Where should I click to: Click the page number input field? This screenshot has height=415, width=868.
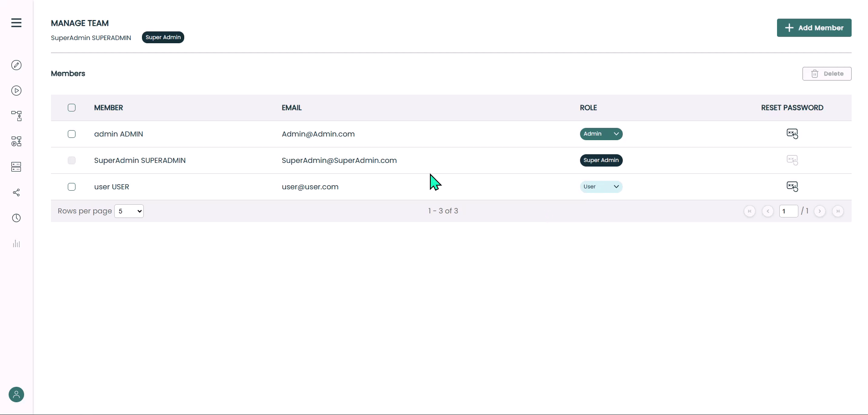click(788, 211)
